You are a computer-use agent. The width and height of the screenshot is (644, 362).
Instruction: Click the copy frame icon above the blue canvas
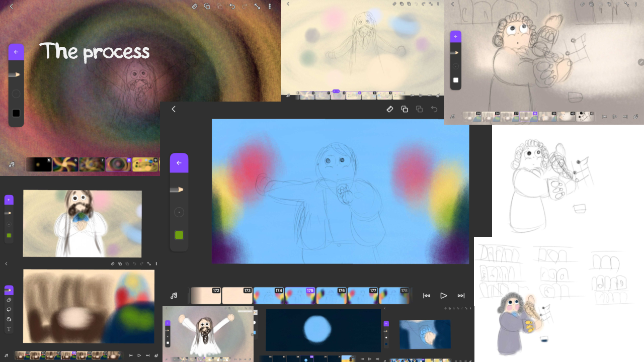coord(405,109)
